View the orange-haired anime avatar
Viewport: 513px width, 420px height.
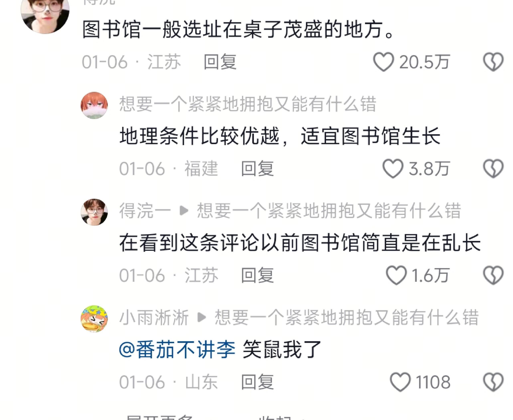[x=94, y=105]
